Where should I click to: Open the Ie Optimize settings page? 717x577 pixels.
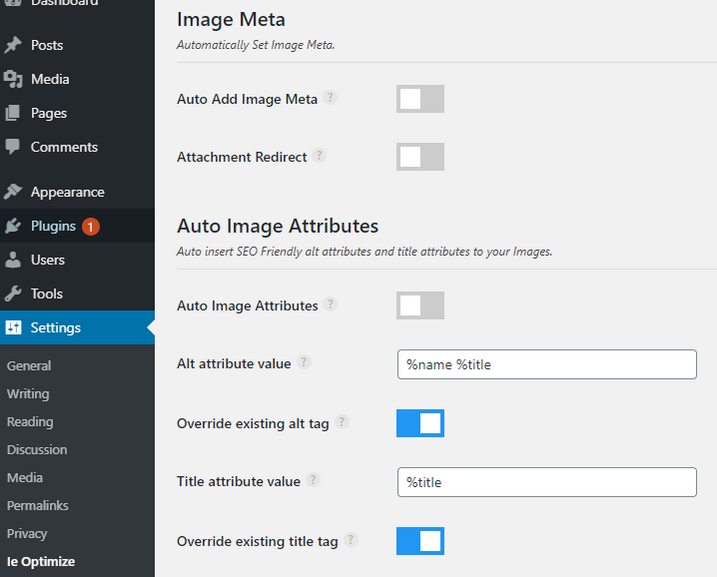tap(41, 561)
